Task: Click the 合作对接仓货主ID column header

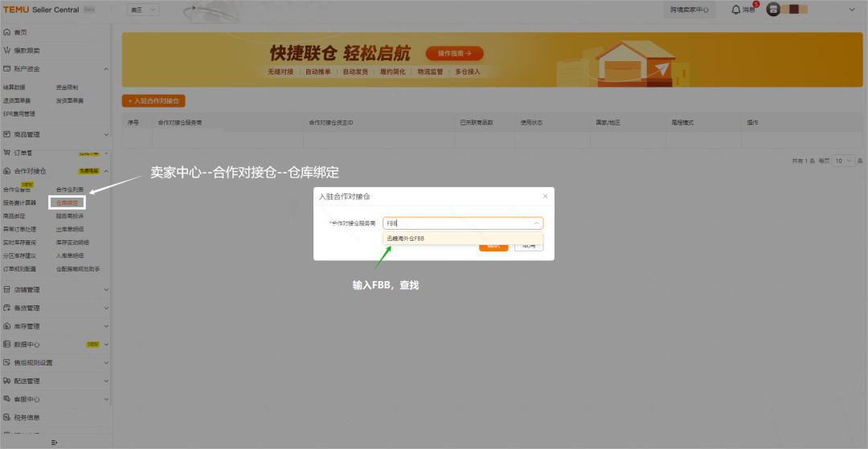Action: tap(331, 122)
